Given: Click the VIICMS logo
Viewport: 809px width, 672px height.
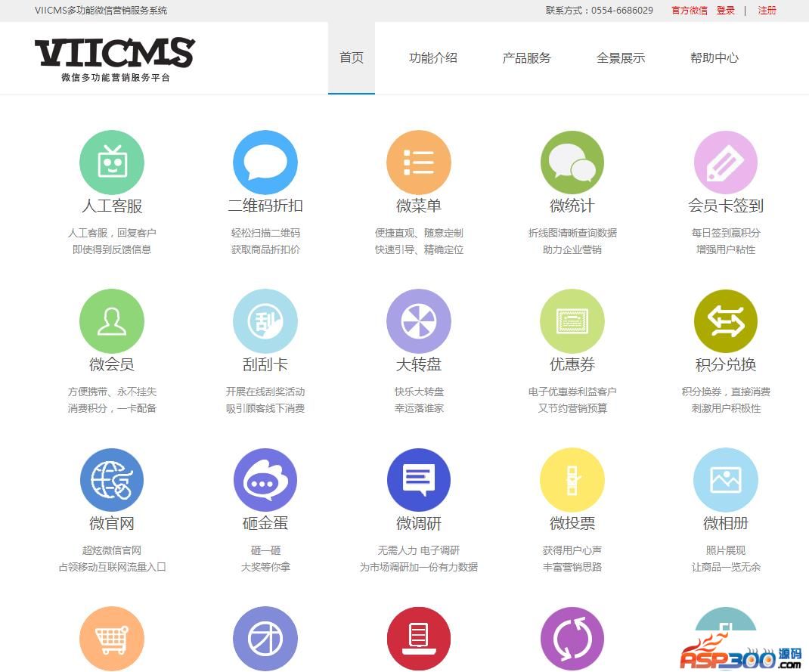Looking at the screenshot, I should [x=114, y=59].
